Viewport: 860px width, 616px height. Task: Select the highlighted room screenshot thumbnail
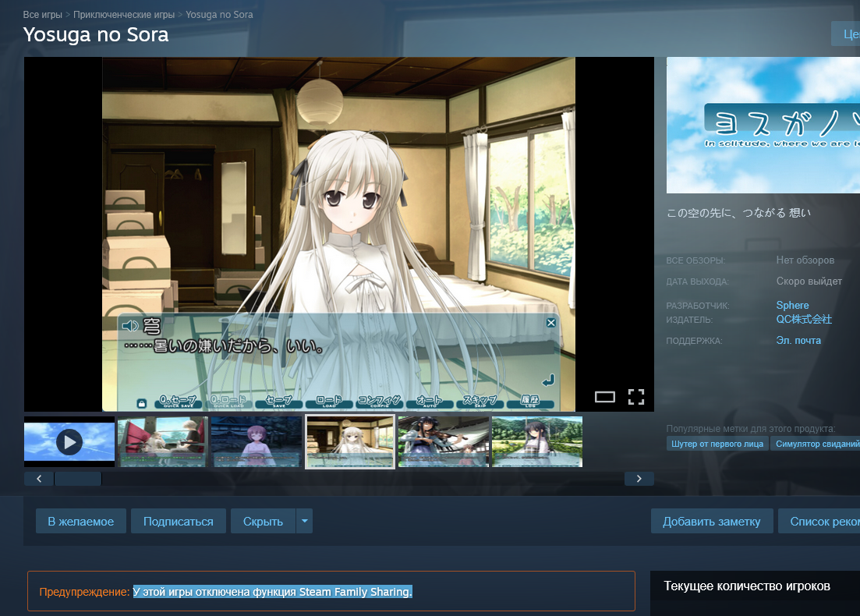pyautogui.click(x=350, y=441)
